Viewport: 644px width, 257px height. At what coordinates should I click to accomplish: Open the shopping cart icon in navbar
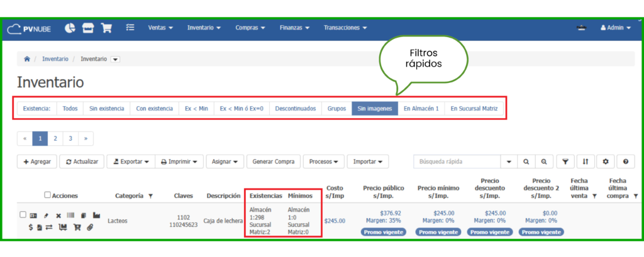[106, 28]
